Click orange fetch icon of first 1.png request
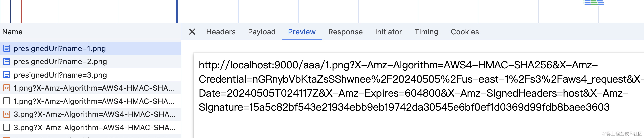This screenshot has width=644, height=138. 7,88
